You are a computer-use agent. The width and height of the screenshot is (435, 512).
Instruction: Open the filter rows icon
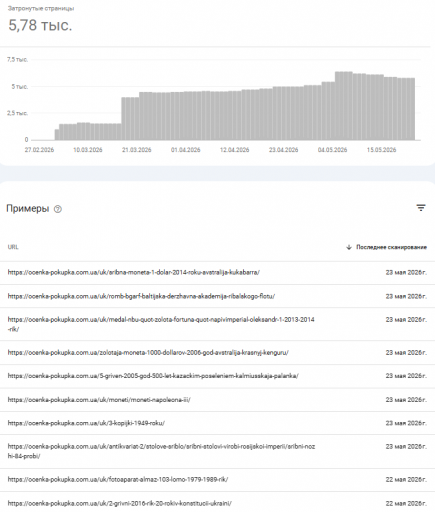pyautogui.click(x=421, y=208)
